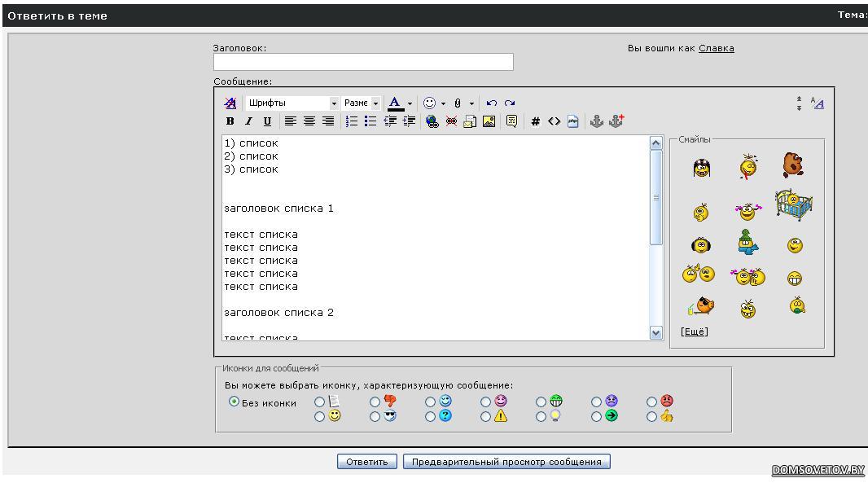Insert an image using the picture icon
This screenshot has height=483, width=868.
pyautogui.click(x=489, y=121)
